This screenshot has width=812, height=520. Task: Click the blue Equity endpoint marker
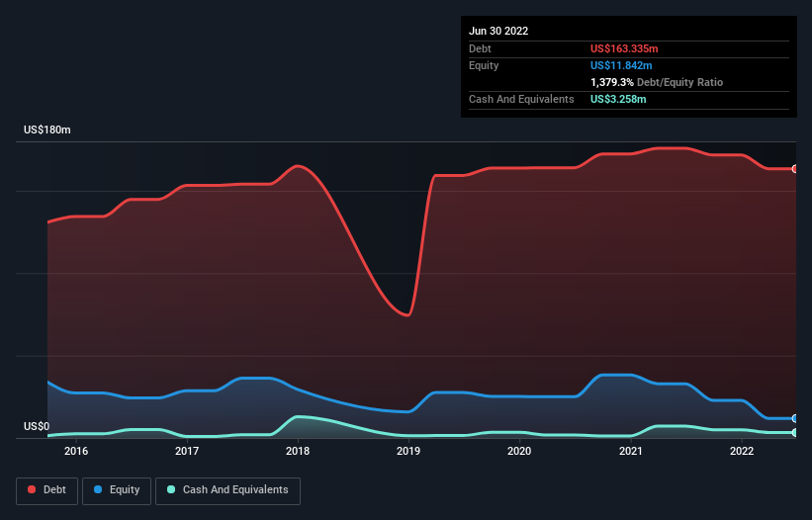tap(795, 418)
